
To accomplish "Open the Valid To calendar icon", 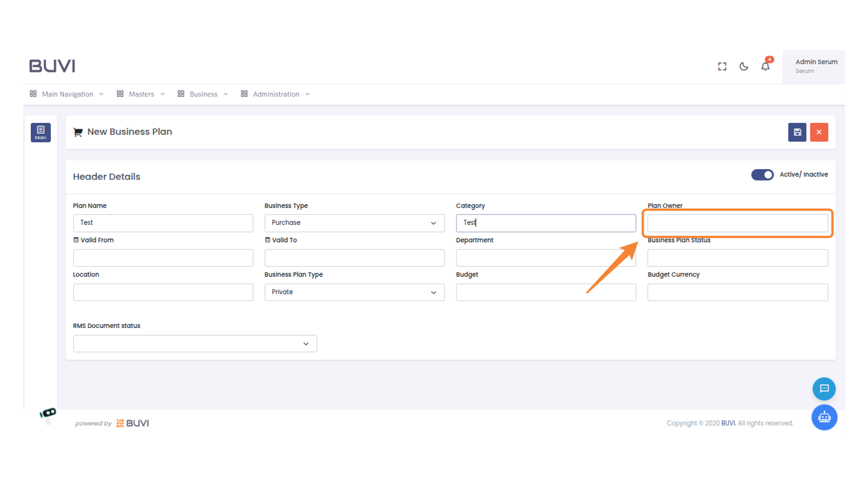I will [267, 239].
